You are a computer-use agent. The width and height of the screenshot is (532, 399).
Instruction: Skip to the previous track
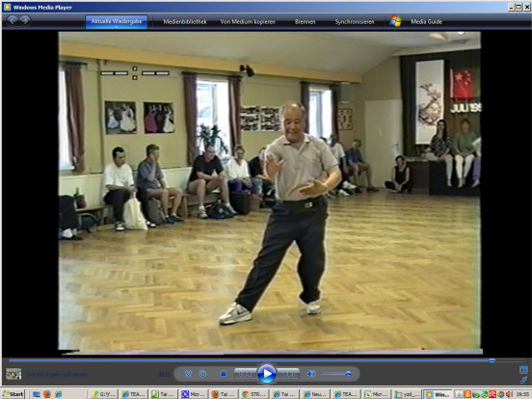click(246, 374)
